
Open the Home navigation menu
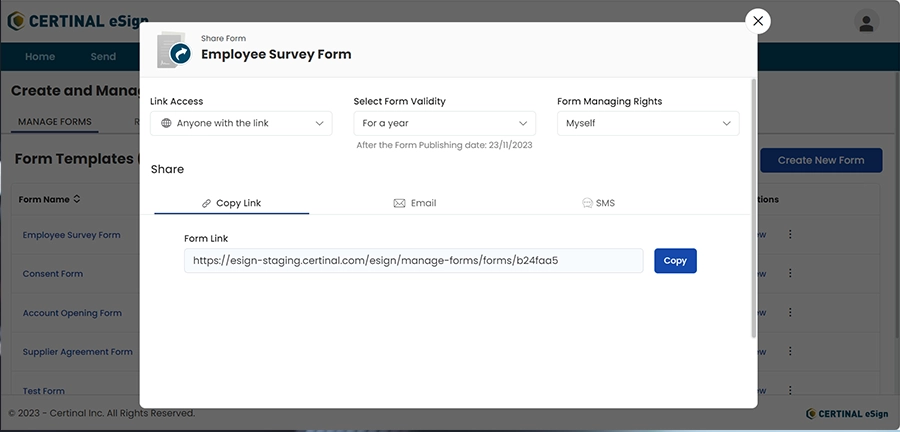40,56
